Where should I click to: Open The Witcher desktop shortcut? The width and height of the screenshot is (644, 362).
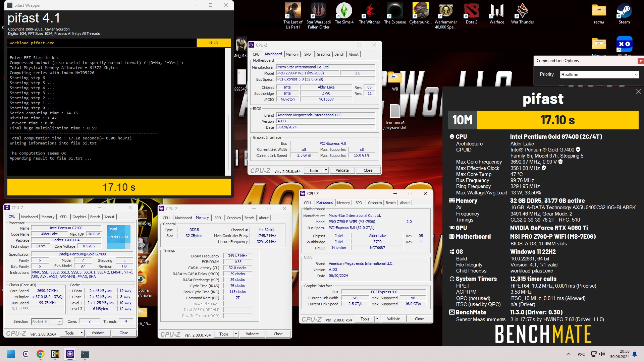tap(369, 13)
